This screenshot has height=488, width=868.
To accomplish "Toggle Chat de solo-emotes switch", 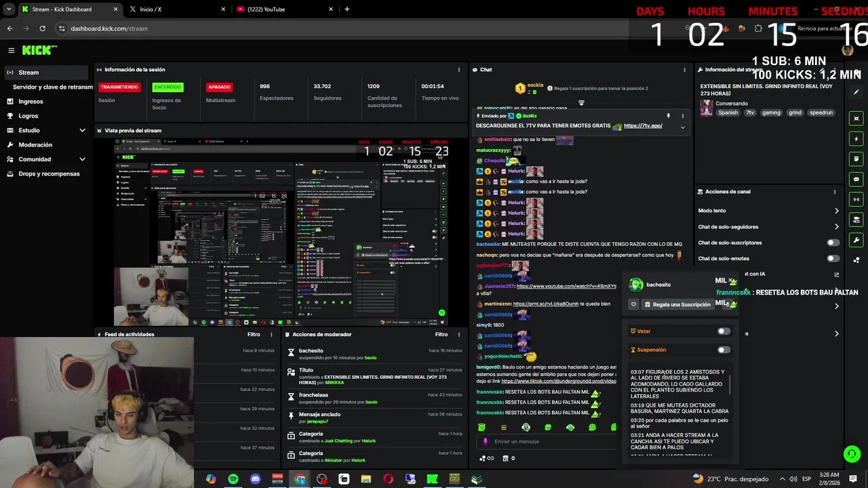I will pyautogui.click(x=833, y=258).
